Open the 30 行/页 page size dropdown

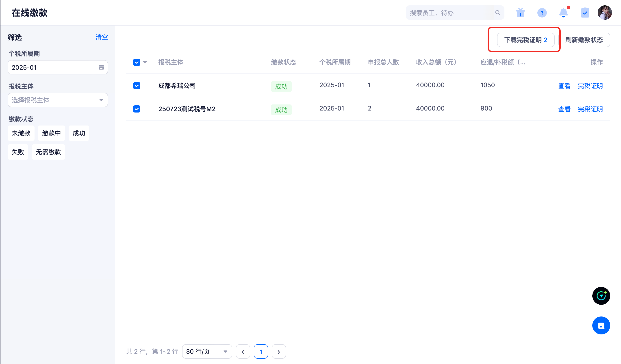point(207,351)
